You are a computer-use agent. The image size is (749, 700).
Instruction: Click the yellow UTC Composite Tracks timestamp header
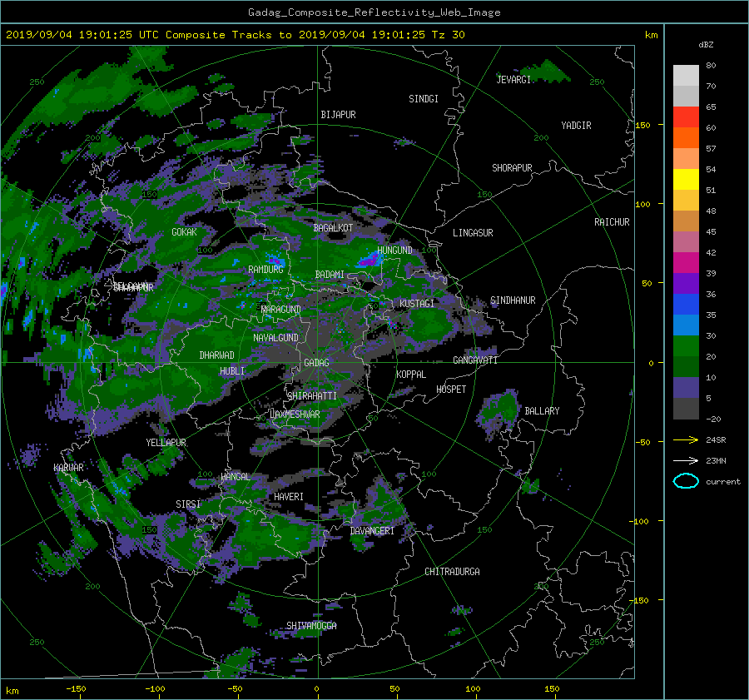[x=236, y=35]
